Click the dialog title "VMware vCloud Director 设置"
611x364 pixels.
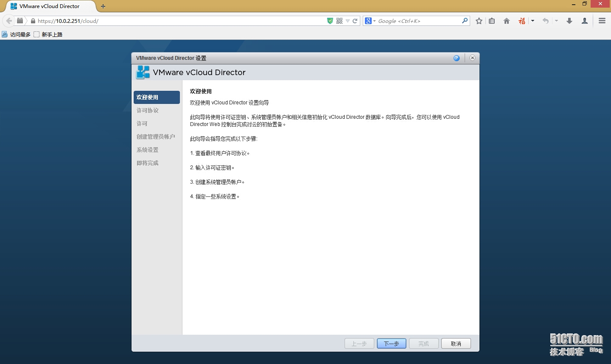[171, 58]
